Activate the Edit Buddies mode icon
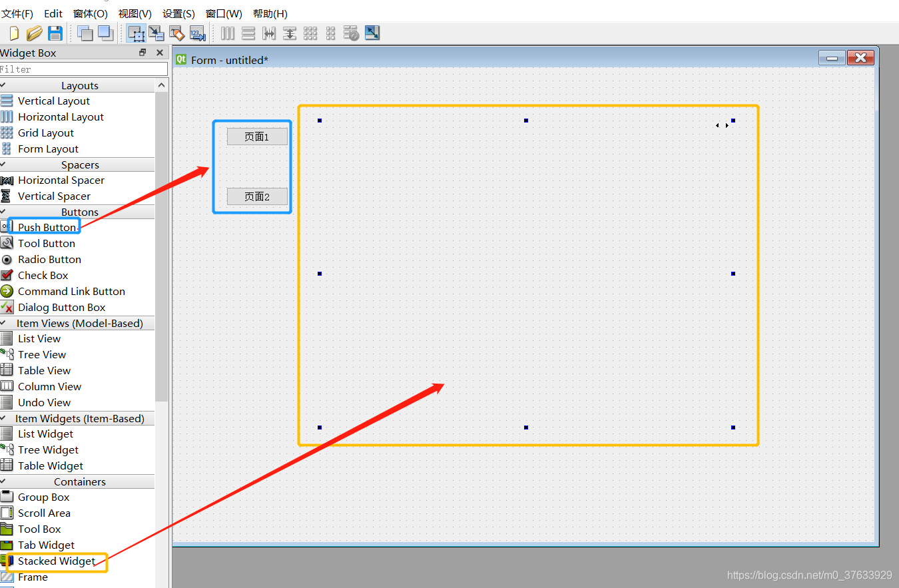Viewport: 899px width, 588px height. [177, 33]
